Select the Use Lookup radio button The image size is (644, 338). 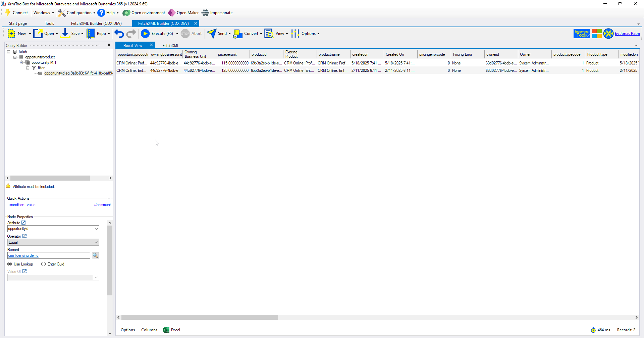(10, 264)
